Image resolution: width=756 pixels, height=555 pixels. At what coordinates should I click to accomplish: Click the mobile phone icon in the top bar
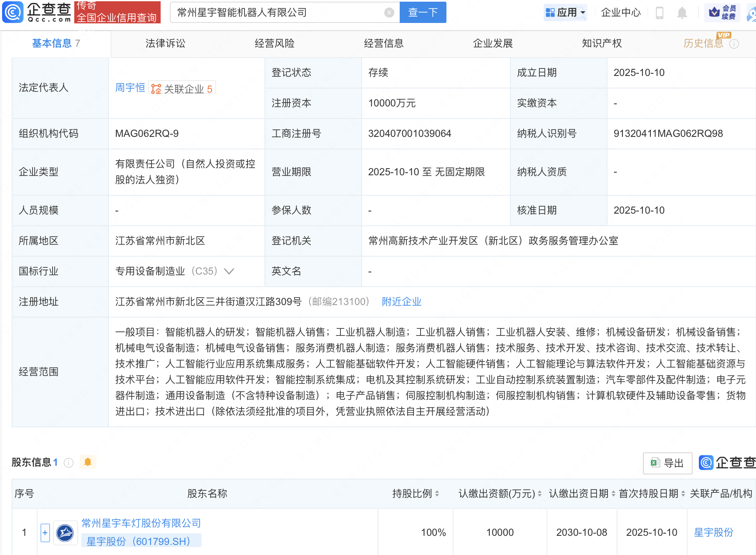coord(660,12)
